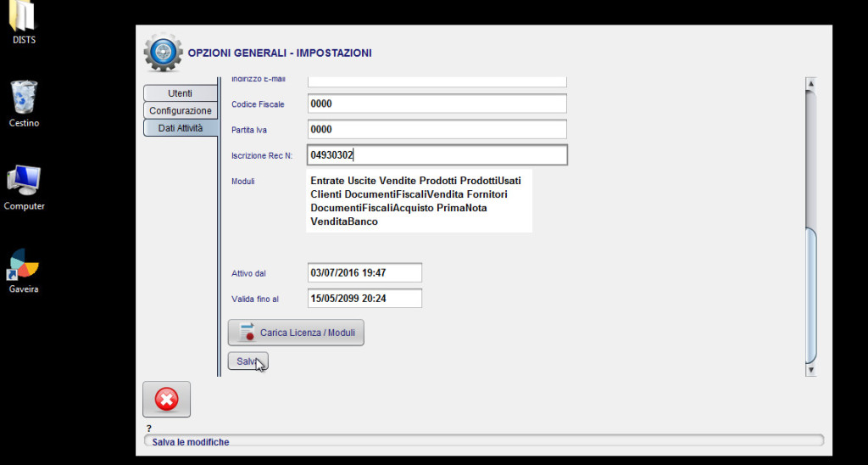Image resolution: width=868 pixels, height=465 pixels.
Task: Open the Cestino recycle bin icon
Action: click(x=24, y=104)
